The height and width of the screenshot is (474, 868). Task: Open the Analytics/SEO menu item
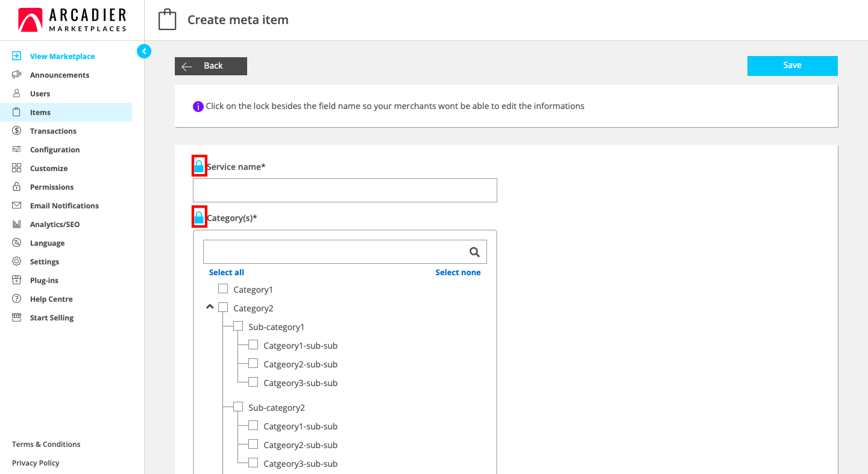[55, 224]
